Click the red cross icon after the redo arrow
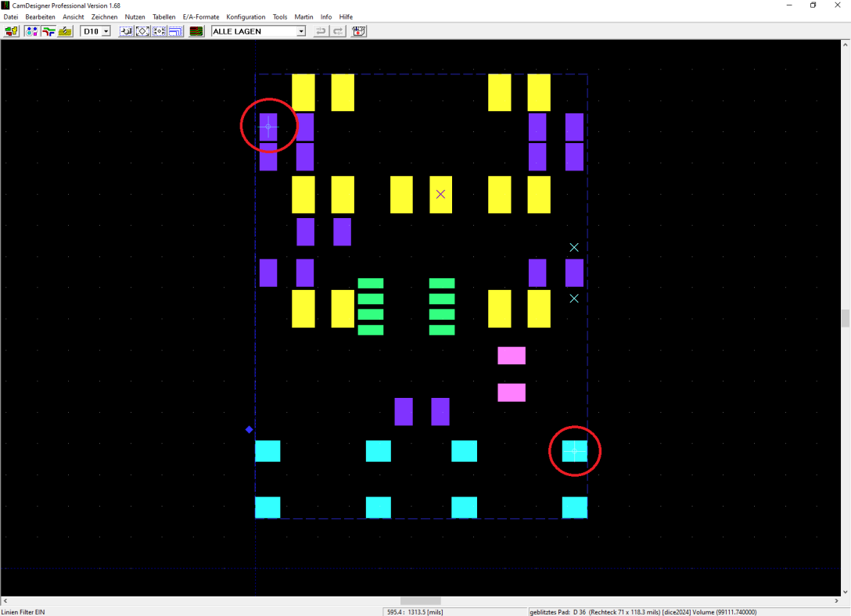 pos(358,31)
